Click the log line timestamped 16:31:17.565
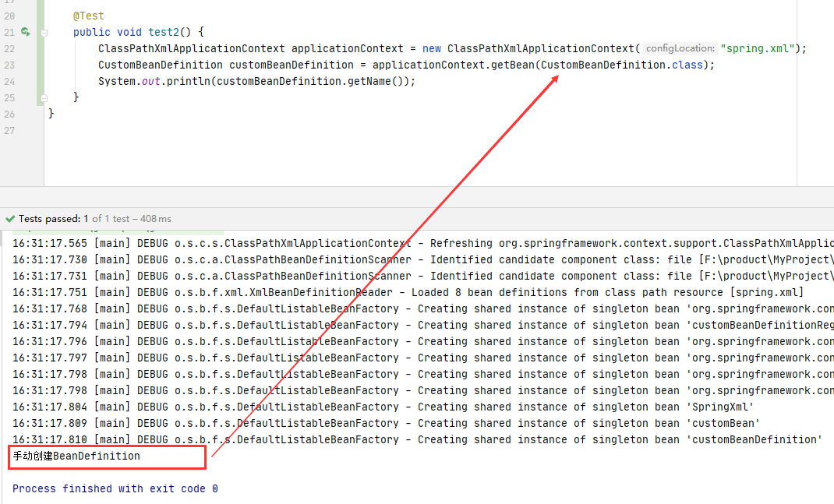 [423, 244]
